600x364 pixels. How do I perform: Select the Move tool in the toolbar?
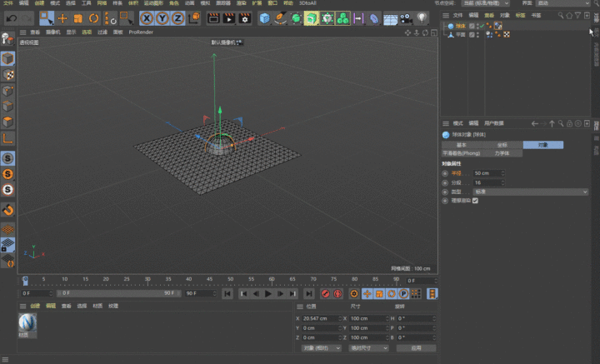(x=62, y=17)
